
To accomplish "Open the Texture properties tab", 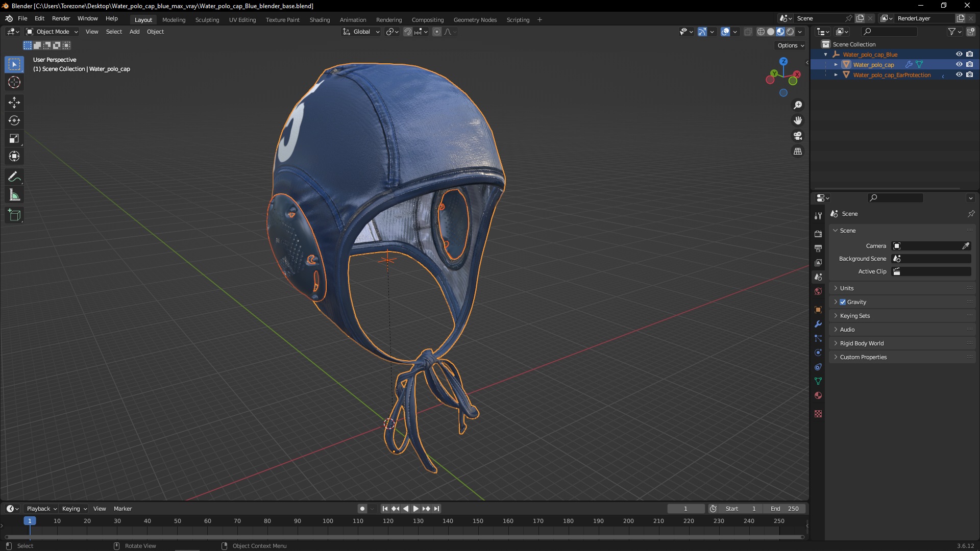I will coord(818,414).
